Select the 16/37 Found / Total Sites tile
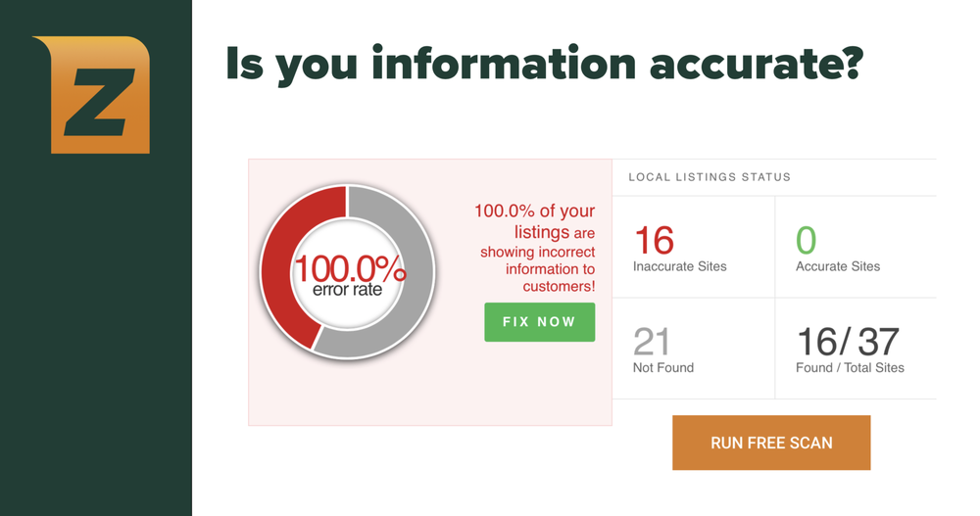This screenshot has width=980, height=516. click(x=856, y=348)
